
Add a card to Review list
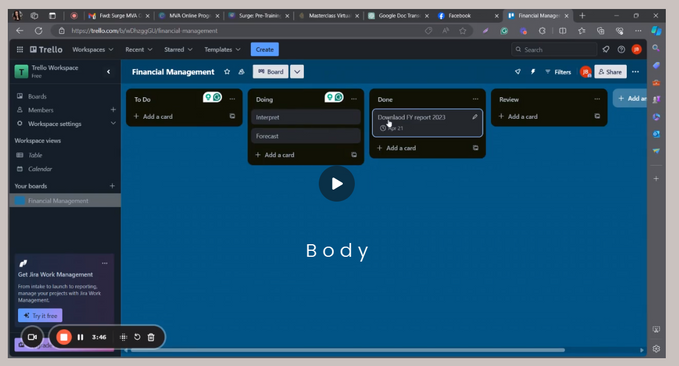(x=518, y=117)
